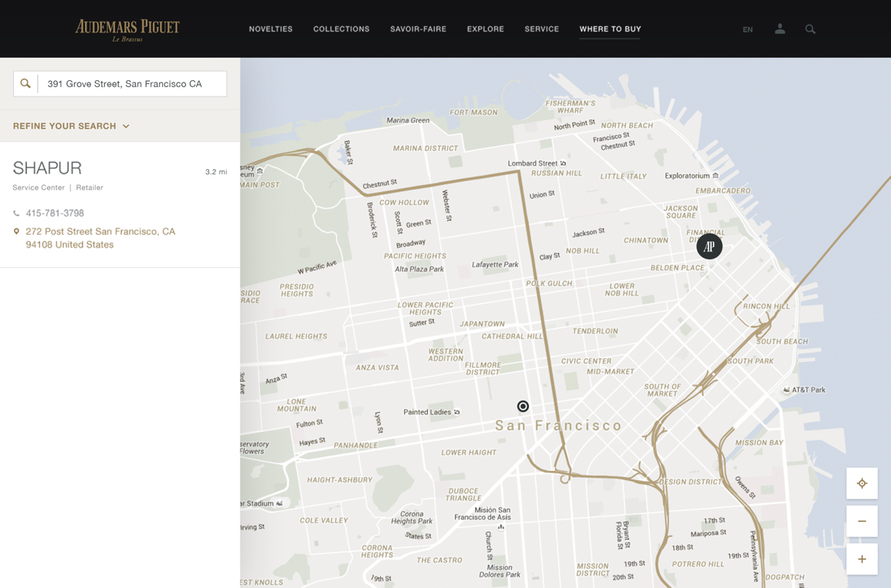Click the locate-me crosshair map button

(x=862, y=484)
